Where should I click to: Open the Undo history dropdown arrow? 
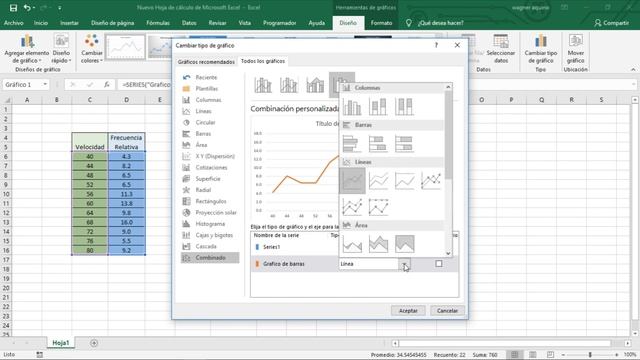34,8
